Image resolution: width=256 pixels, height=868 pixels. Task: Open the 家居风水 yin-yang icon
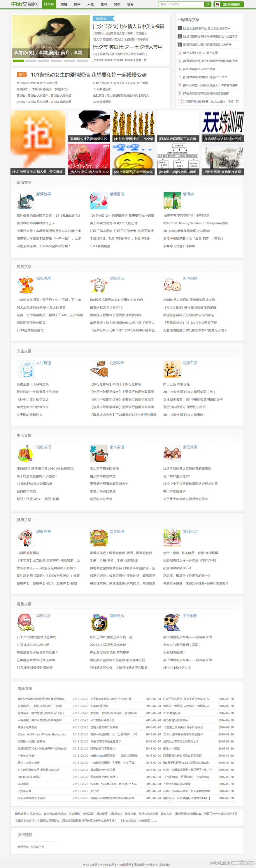(x=99, y=622)
